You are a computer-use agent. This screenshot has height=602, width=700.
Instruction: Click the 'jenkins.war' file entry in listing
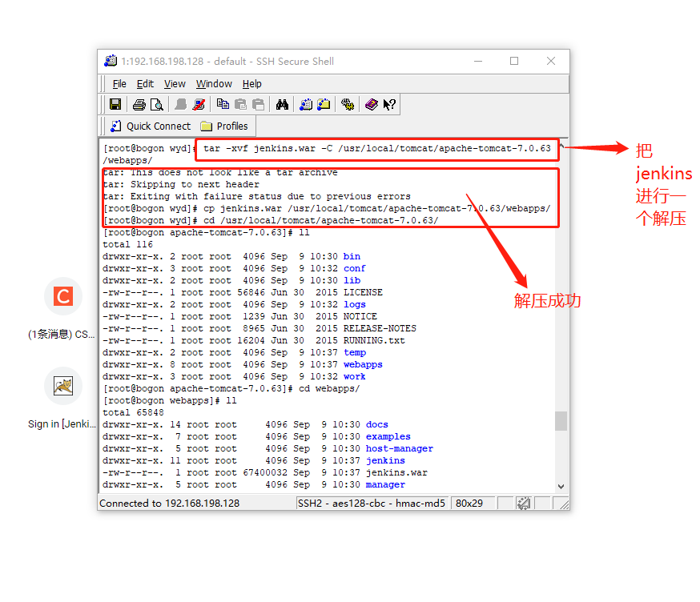tap(396, 472)
